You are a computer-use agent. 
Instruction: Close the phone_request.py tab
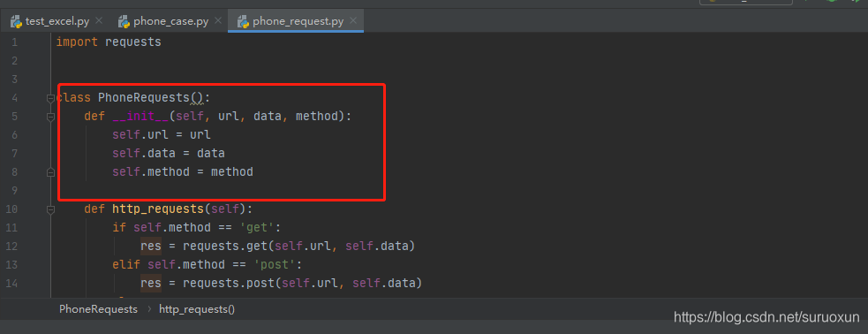353,21
